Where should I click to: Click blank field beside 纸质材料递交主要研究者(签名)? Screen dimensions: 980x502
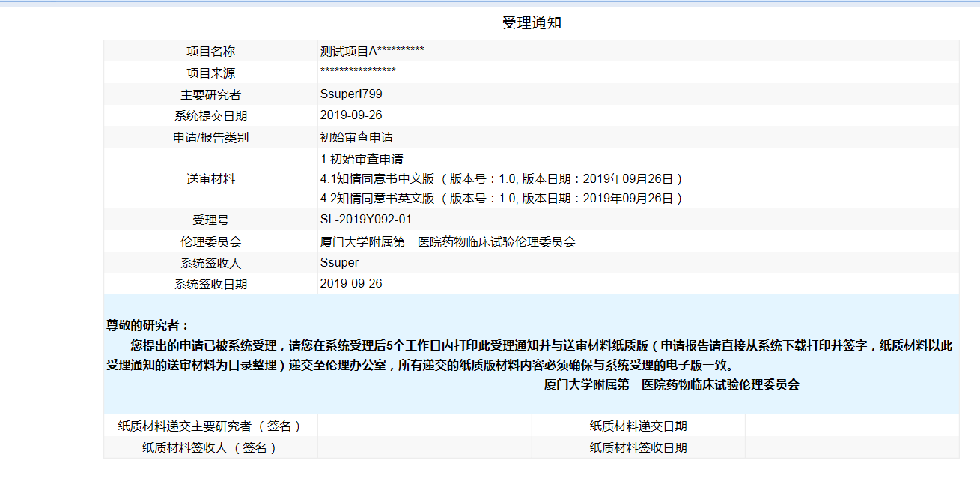424,426
